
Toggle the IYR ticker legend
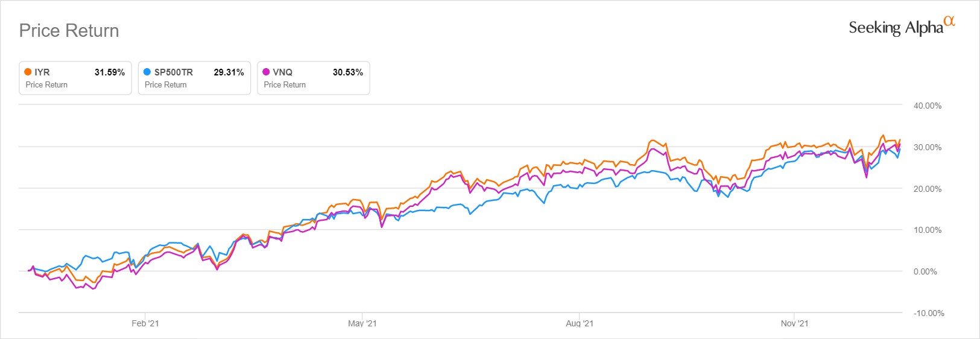tap(42, 72)
